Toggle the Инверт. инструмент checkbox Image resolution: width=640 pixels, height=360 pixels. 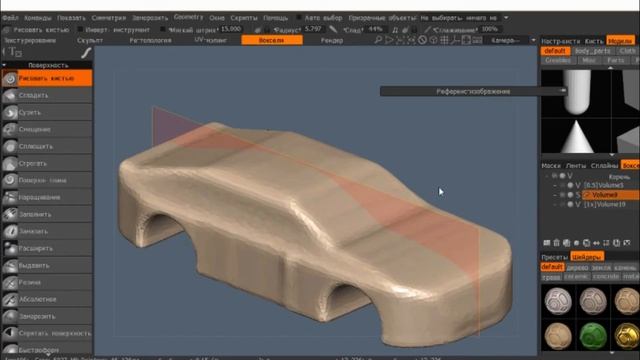point(80,29)
